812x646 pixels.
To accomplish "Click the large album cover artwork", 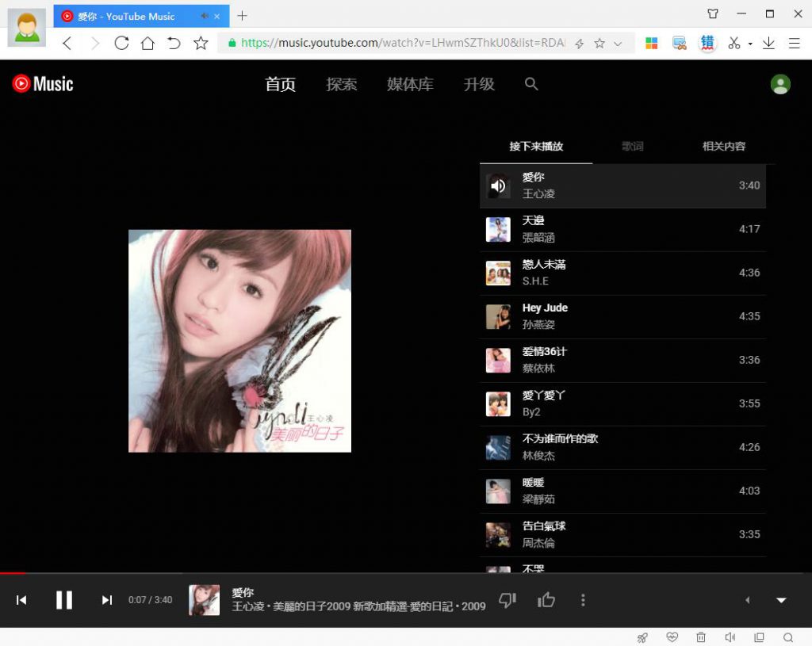I will tap(239, 341).
